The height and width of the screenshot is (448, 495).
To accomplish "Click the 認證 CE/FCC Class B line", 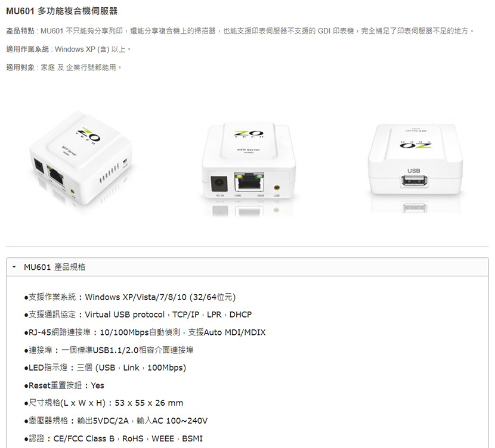I will [113, 438].
